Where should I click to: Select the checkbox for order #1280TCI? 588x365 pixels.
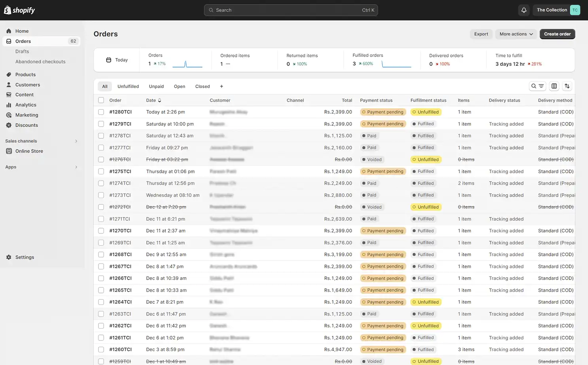pos(101,112)
